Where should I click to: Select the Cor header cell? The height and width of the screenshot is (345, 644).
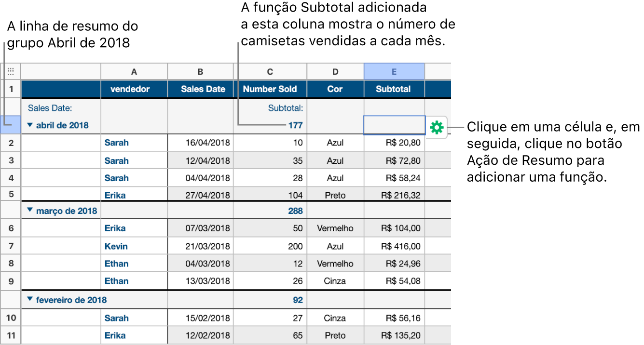coord(335,89)
